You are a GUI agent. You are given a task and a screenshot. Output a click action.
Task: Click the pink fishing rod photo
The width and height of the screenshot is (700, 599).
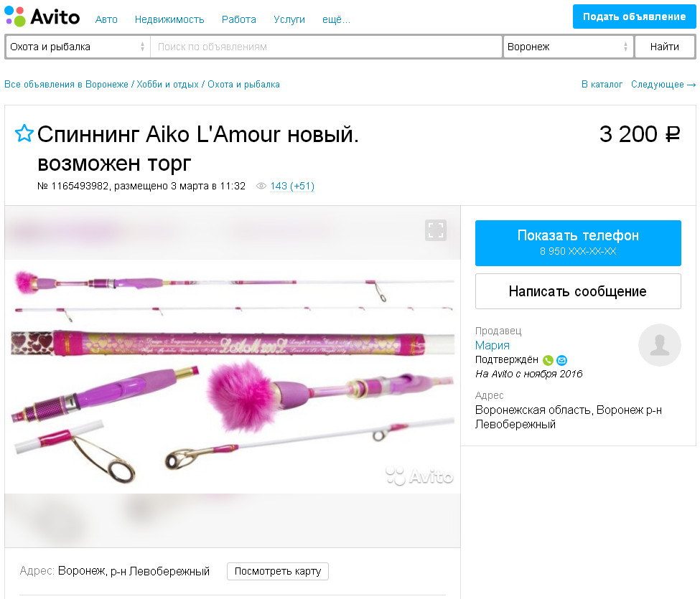pyautogui.click(x=233, y=377)
